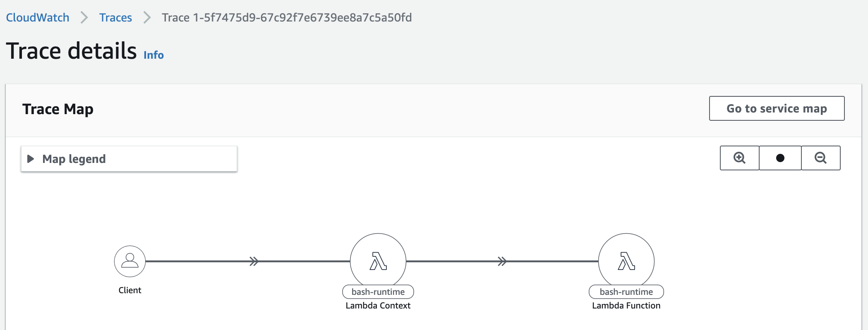Navigate to the Traces breadcrumb
868x330 pixels.
(x=115, y=17)
